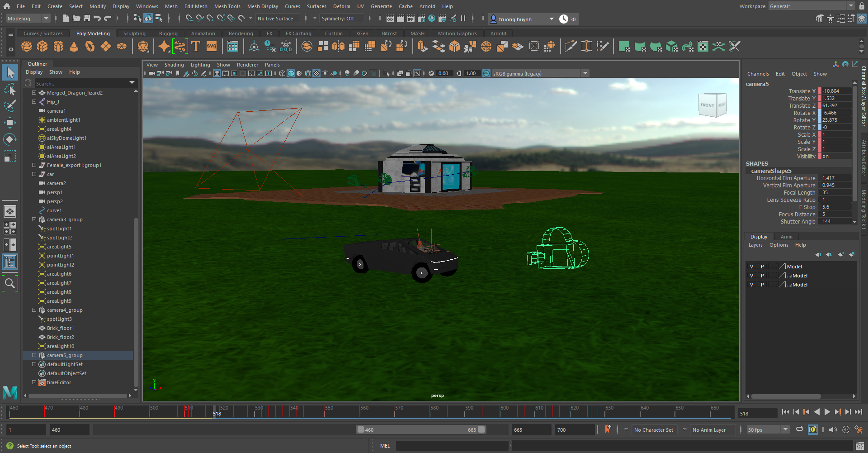The height and width of the screenshot is (453, 868).
Task: Open the Modeling menu set dropdown
Action: coord(27,19)
